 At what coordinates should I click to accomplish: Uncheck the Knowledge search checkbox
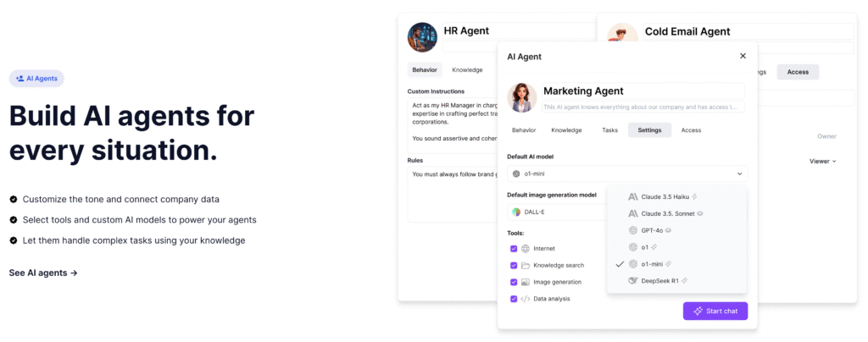(514, 265)
